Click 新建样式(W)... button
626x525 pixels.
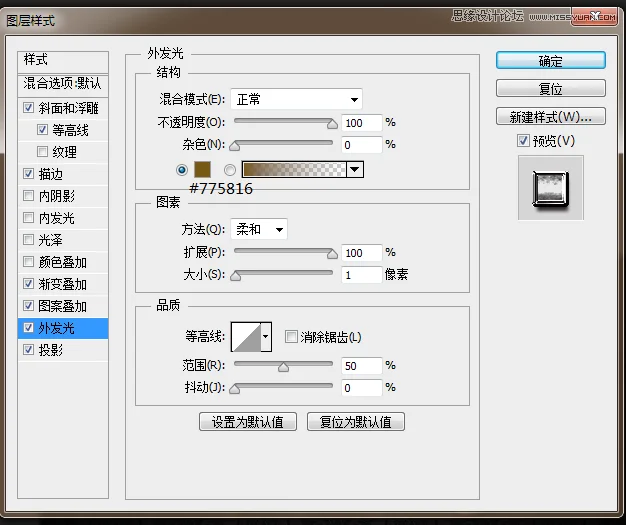click(x=551, y=117)
